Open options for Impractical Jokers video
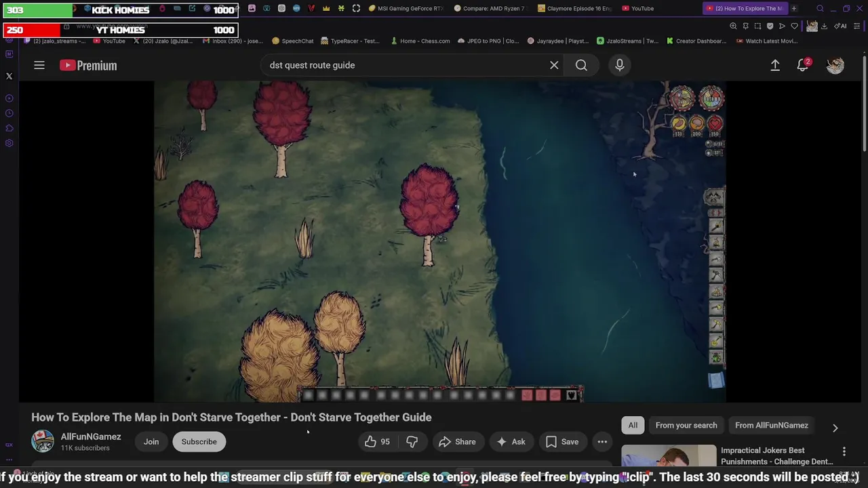Viewport: 868px width, 488px height. [x=844, y=451]
